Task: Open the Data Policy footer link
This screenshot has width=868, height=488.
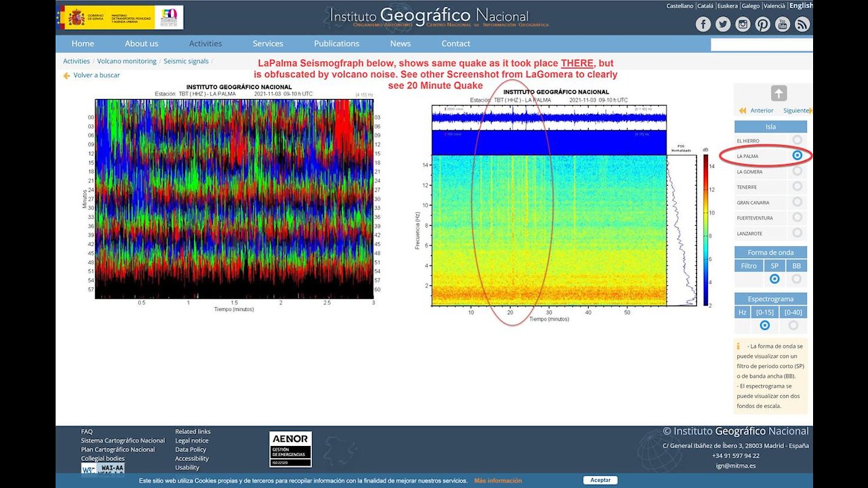Action: coord(191,449)
